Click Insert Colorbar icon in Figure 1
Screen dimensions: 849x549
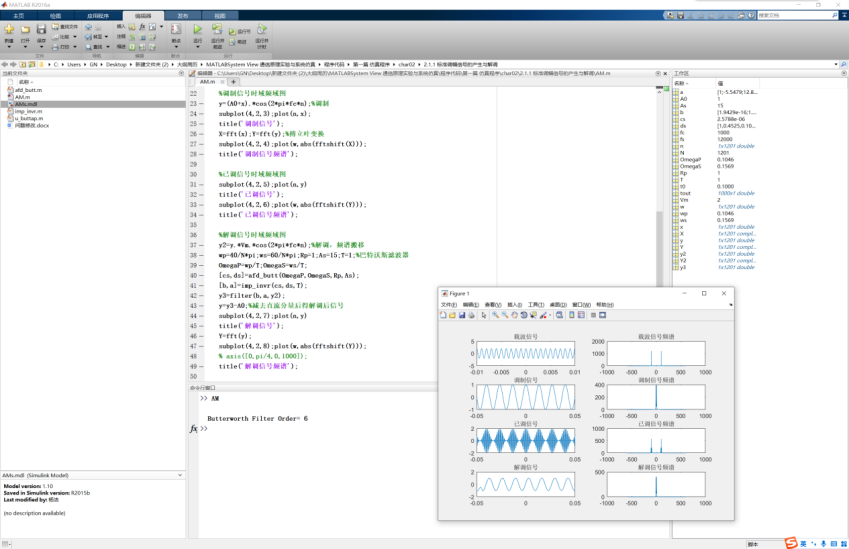pyautogui.click(x=572, y=315)
